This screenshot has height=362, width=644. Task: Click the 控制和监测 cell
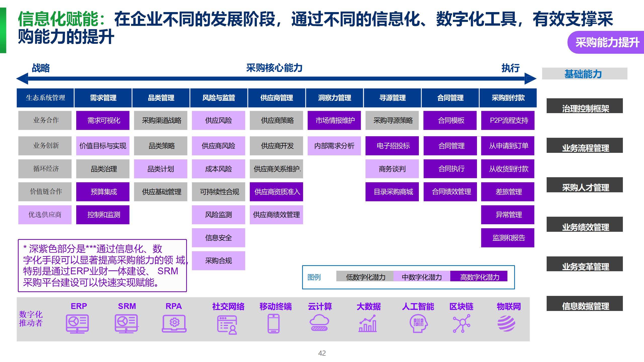pos(103,215)
